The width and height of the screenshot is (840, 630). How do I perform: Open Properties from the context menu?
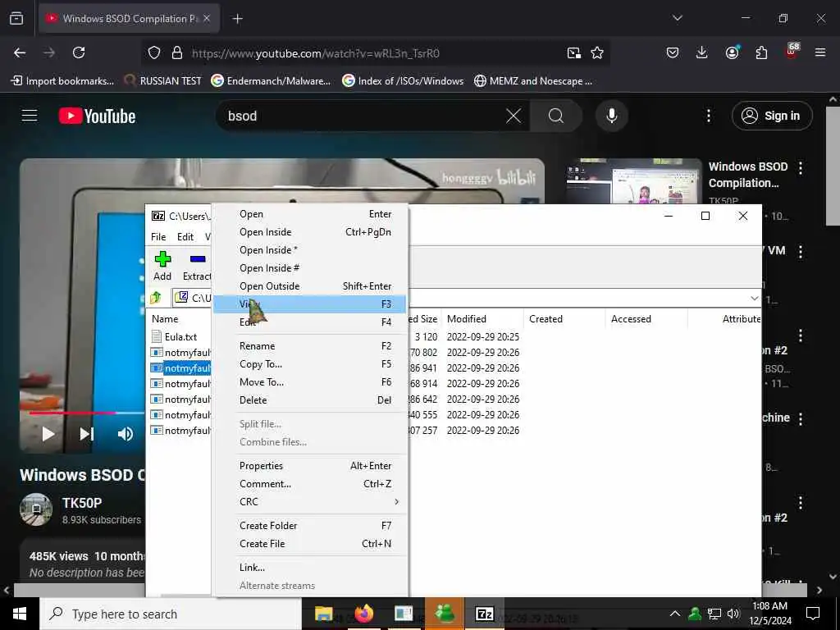coord(309,466)
